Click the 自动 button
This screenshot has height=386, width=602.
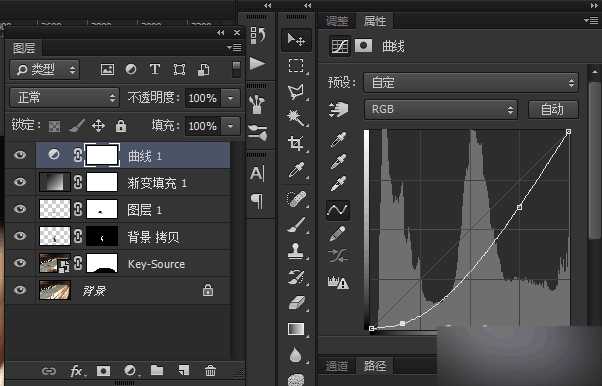click(552, 110)
